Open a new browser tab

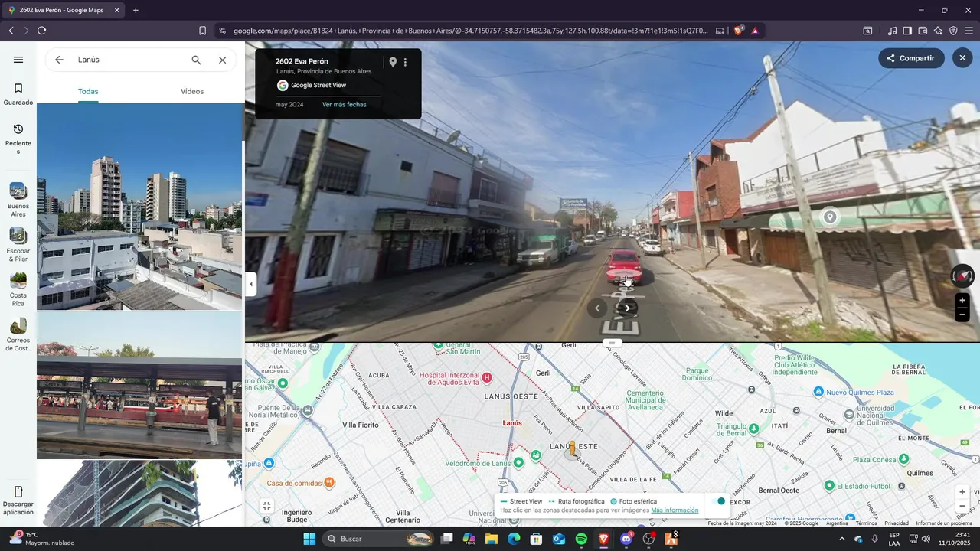click(136, 10)
